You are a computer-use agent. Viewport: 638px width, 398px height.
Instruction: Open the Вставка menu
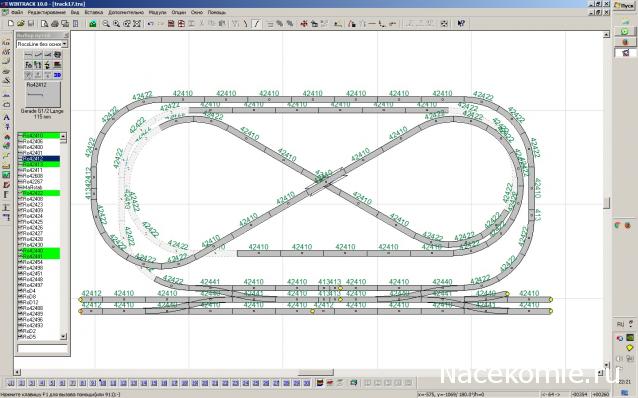[x=94, y=12]
